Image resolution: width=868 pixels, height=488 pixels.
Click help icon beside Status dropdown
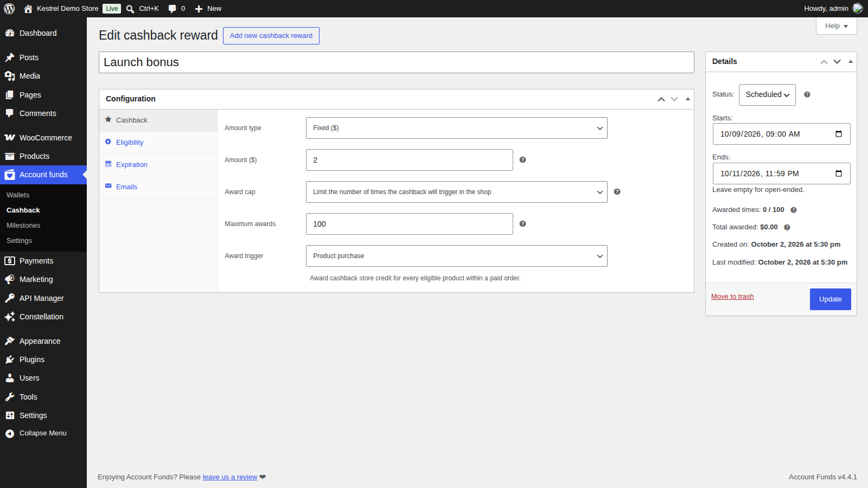(807, 95)
